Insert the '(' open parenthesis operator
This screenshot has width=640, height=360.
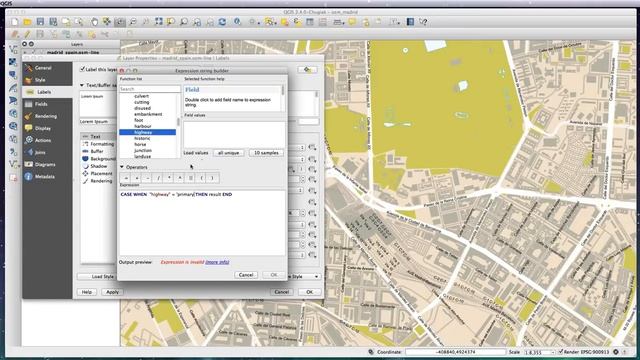(202, 178)
